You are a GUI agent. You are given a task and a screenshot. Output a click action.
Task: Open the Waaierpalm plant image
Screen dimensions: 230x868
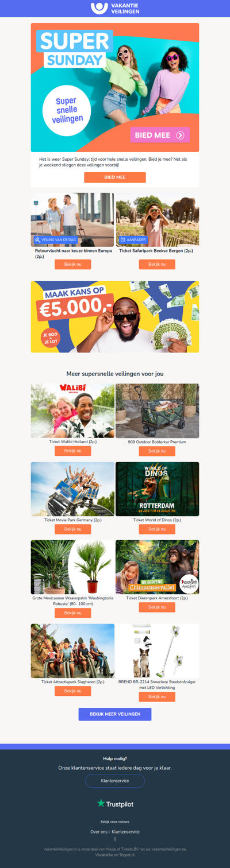click(x=72, y=567)
